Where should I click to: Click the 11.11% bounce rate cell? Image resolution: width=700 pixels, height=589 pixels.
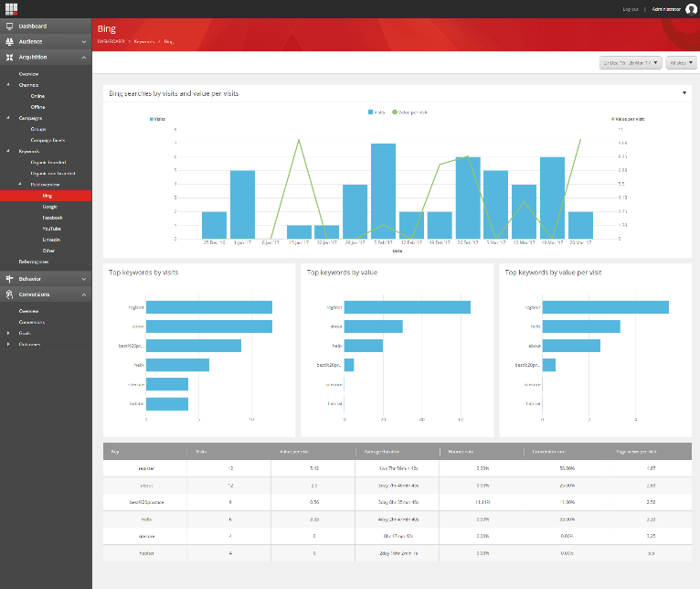click(x=483, y=502)
